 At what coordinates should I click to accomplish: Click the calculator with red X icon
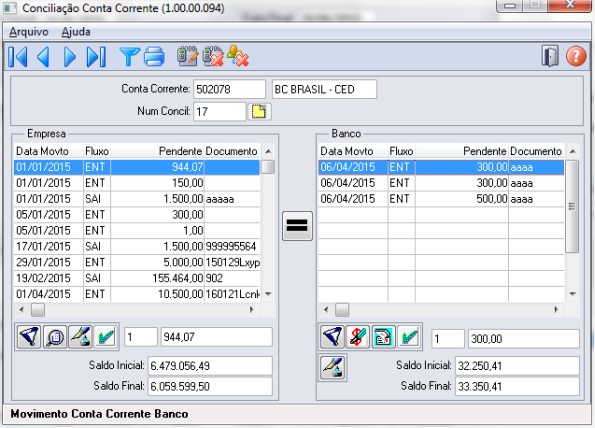(213, 56)
